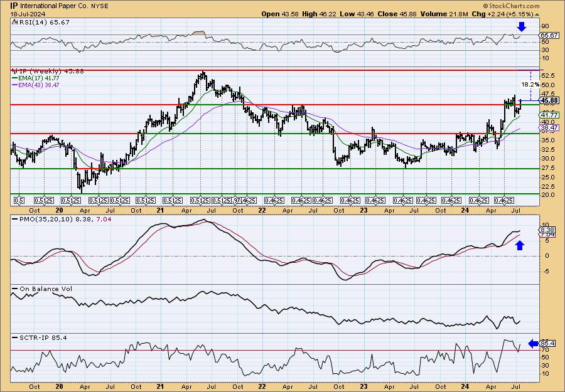Click the SCTR-IP 85.4 legend text
This screenshot has width=565, height=392.
tap(43, 337)
